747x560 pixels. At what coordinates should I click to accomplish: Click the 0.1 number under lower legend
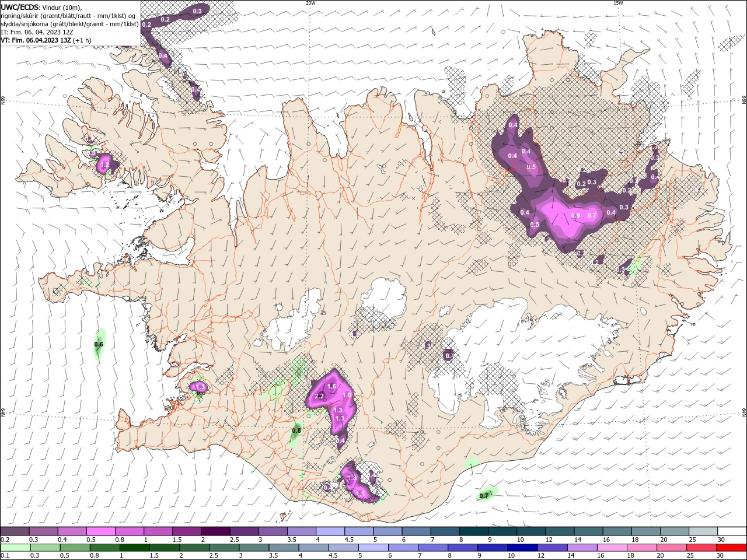click(4, 556)
